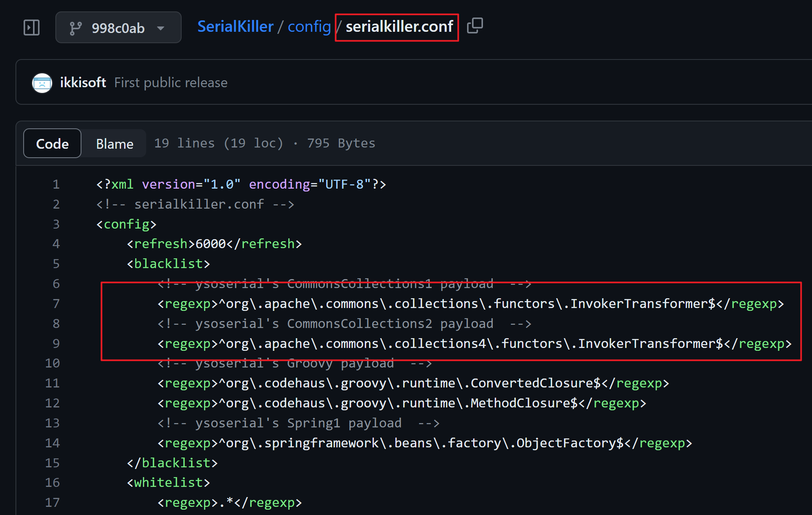The image size is (812, 515).
Task: Click the blacklist opening tag on line 5
Action: pos(168,264)
